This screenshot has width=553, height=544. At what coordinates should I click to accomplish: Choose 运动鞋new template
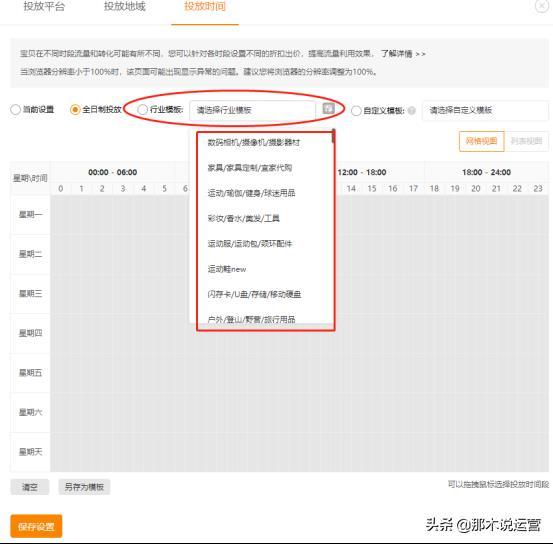pyautogui.click(x=227, y=269)
